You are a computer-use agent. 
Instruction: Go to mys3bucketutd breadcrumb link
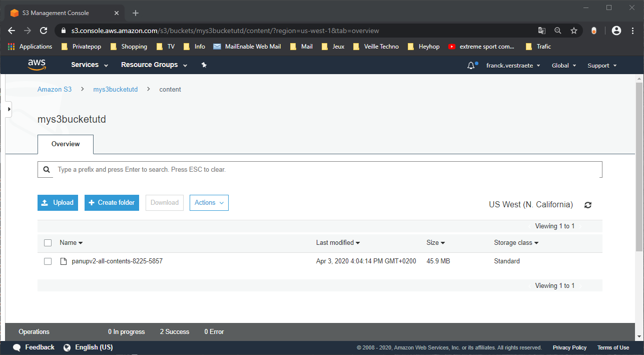click(116, 90)
